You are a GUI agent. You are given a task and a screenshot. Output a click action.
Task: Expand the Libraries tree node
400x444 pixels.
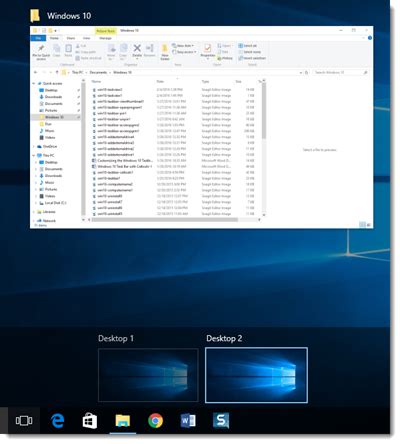pyautogui.click(x=34, y=212)
